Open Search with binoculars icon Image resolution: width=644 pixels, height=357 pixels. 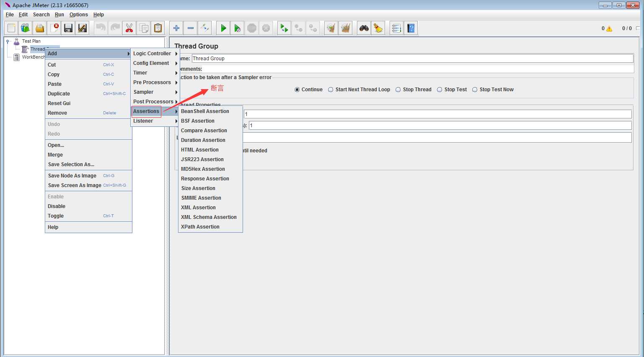coord(364,28)
